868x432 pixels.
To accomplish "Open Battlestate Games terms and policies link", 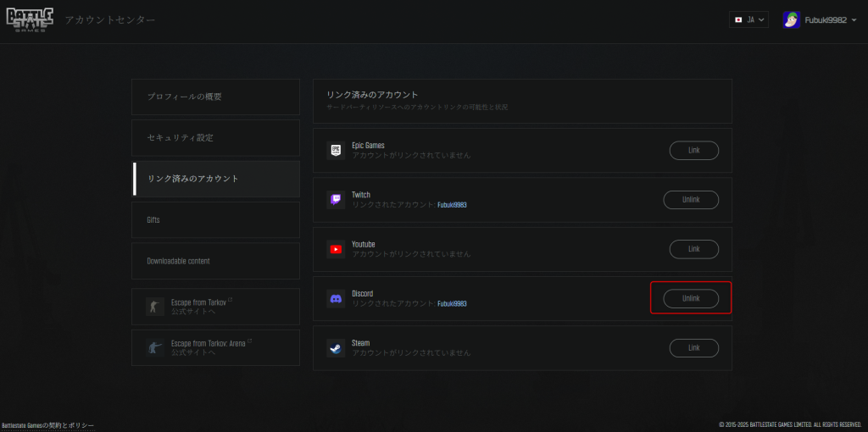I will [x=47, y=425].
